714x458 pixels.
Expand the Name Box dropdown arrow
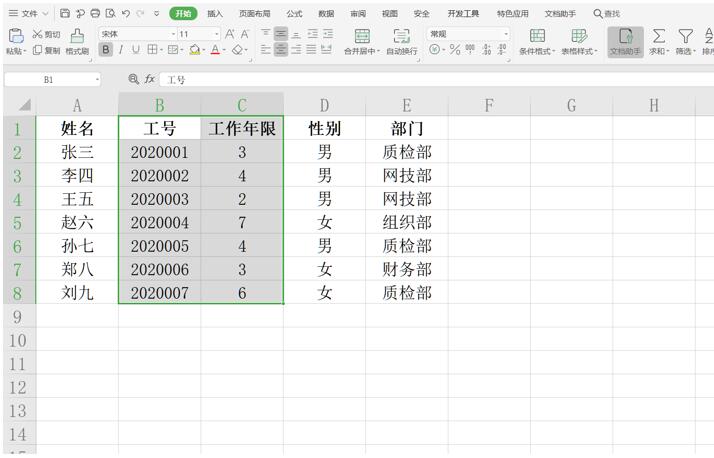[97, 80]
